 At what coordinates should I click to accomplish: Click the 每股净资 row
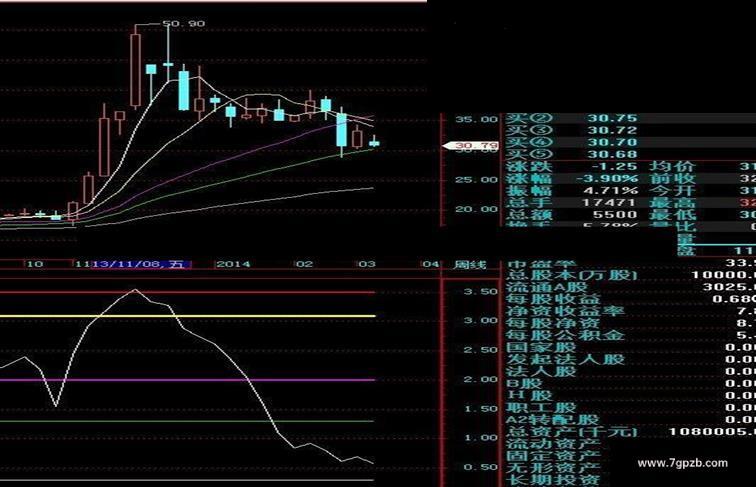[x=630, y=323]
